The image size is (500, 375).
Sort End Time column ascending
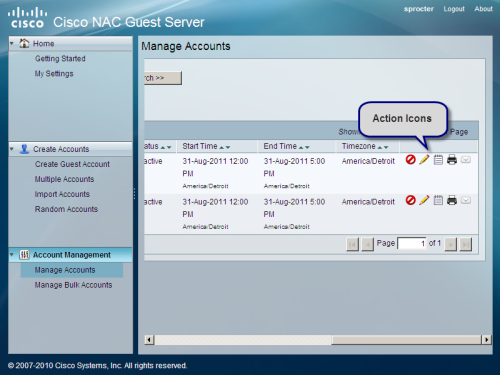click(301, 147)
